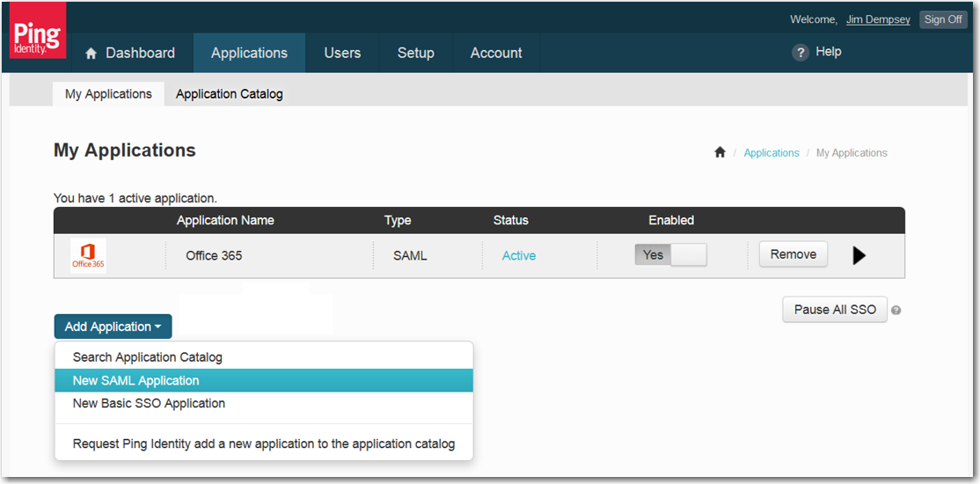Click the Help question mark icon

pos(800,53)
